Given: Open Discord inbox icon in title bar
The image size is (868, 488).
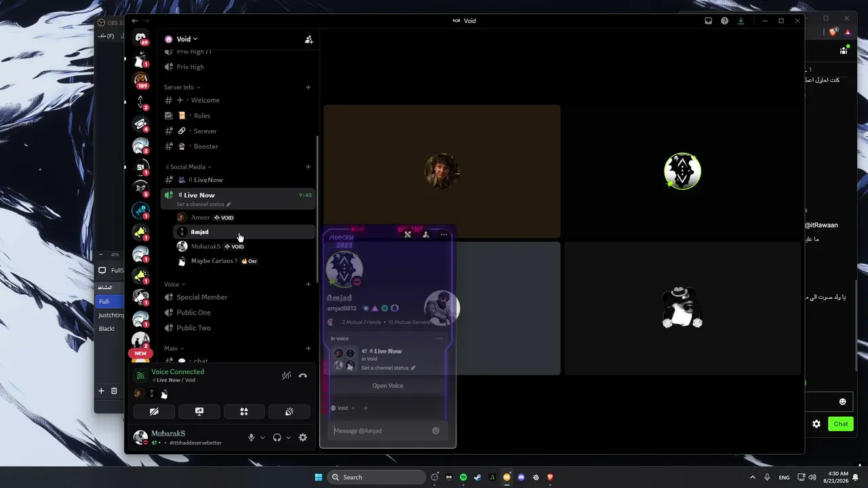Looking at the screenshot, I should (709, 21).
